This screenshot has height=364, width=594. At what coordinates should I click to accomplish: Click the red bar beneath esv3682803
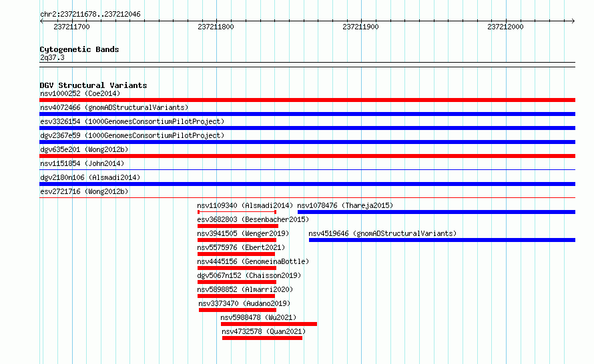238,226
